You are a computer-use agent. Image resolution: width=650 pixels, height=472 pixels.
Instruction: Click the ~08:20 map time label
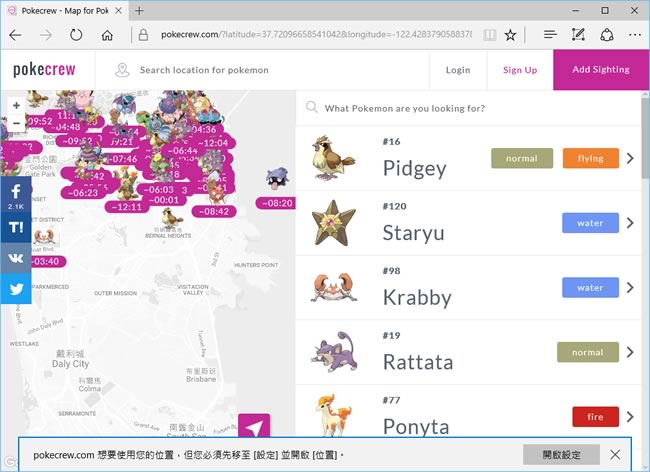pos(276,203)
